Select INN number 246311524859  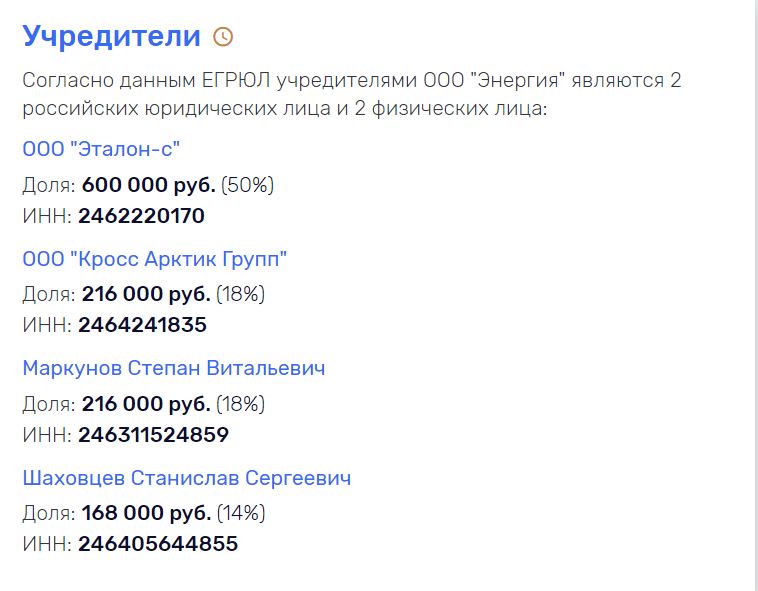[153, 435]
